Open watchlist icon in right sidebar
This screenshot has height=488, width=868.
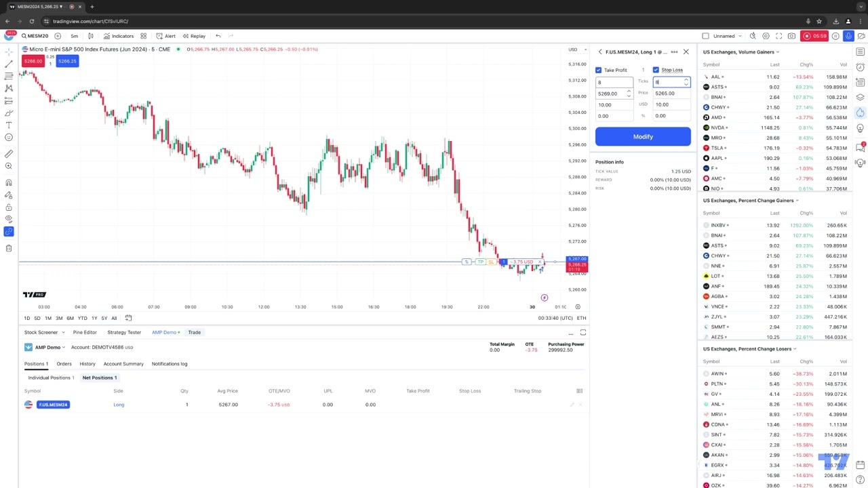coord(861,52)
